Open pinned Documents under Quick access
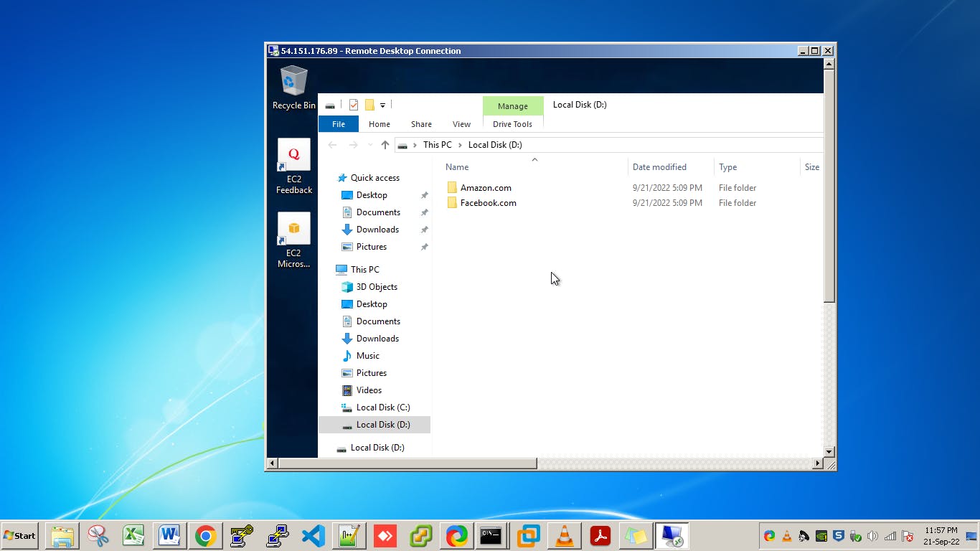The height and width of the screenshot is (551, 980). coord(378,212)
